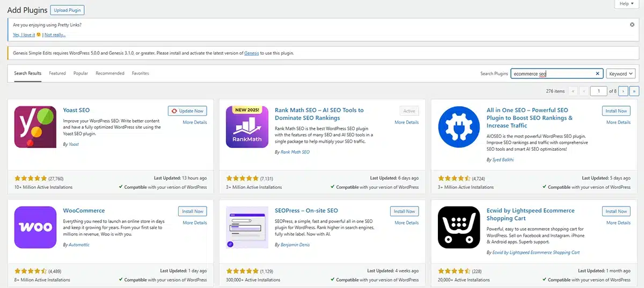Viewport: 644px width, 288px height.
Task: Click the WooCommerce purple woo logo
Action: pyautogui.click(x=35, y=227)
